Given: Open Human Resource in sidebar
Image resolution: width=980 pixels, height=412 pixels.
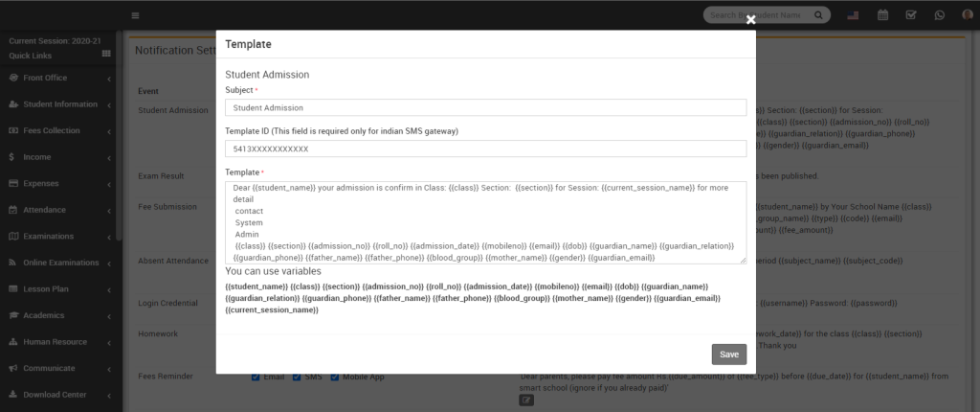Looking at the screenshot, I should click(60, 342).
